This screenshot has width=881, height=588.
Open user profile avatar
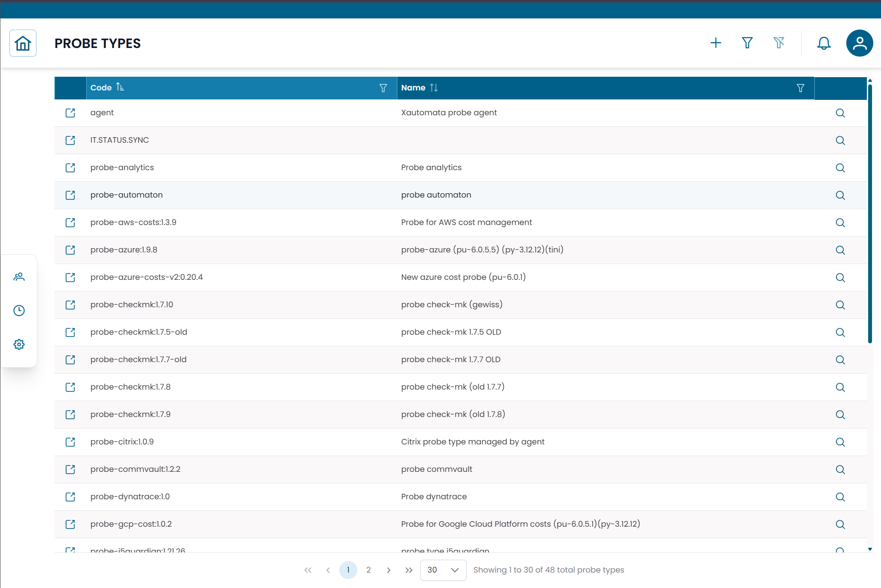tap(859, 43)
